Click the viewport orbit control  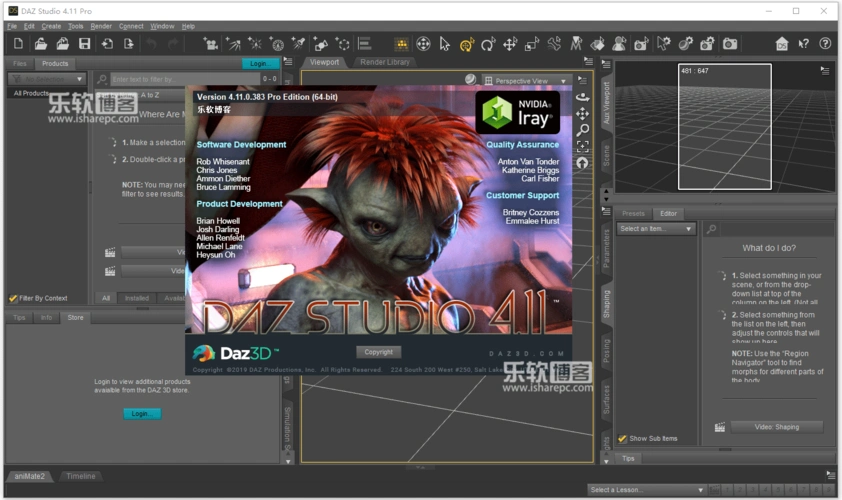(583, 97)
